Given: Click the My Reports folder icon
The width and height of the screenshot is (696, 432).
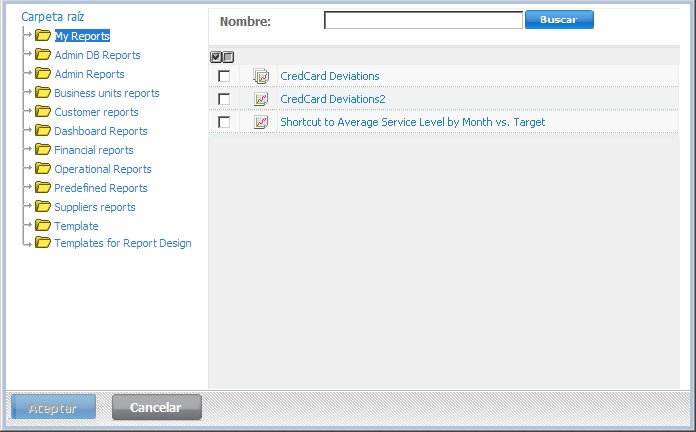Looking at the screenshot, I should click(x=43, y=35).
